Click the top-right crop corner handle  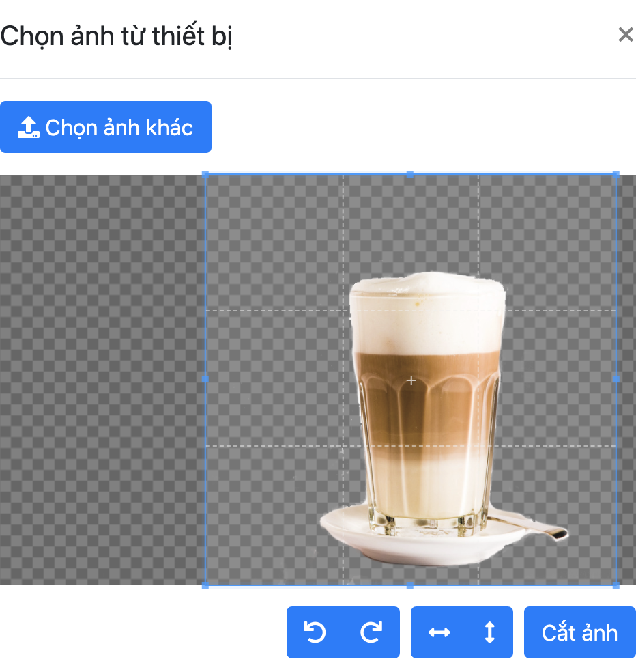point(616,174)
